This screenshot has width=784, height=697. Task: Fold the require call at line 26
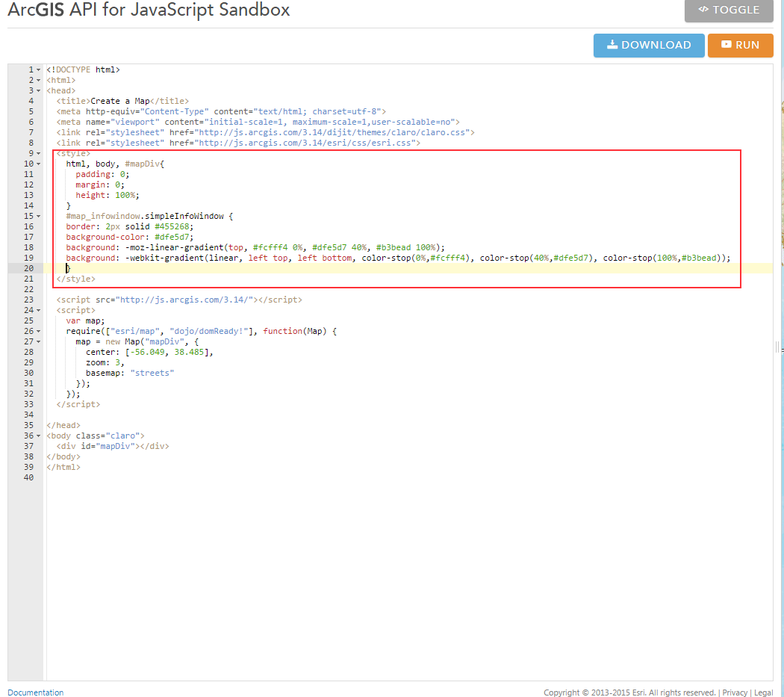tap(39, 332)
